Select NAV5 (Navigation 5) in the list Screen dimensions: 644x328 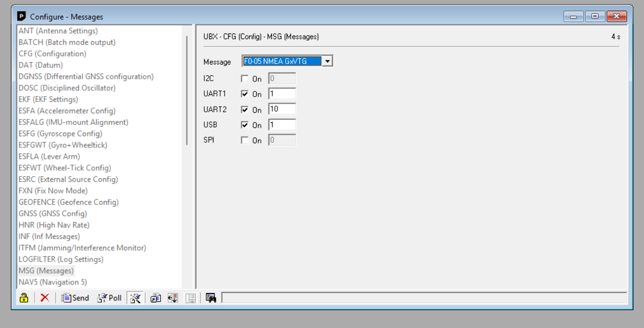point(52,282)
